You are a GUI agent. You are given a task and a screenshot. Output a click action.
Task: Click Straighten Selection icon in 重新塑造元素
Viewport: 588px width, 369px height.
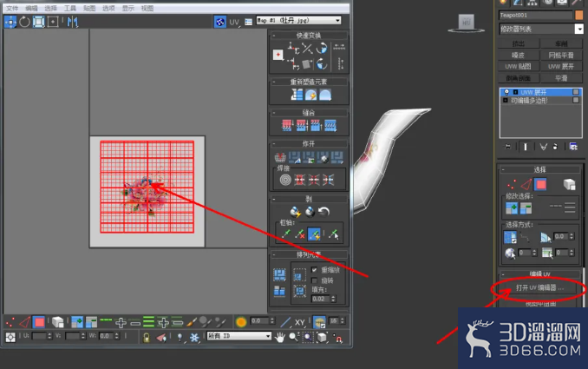click(297, 95)
